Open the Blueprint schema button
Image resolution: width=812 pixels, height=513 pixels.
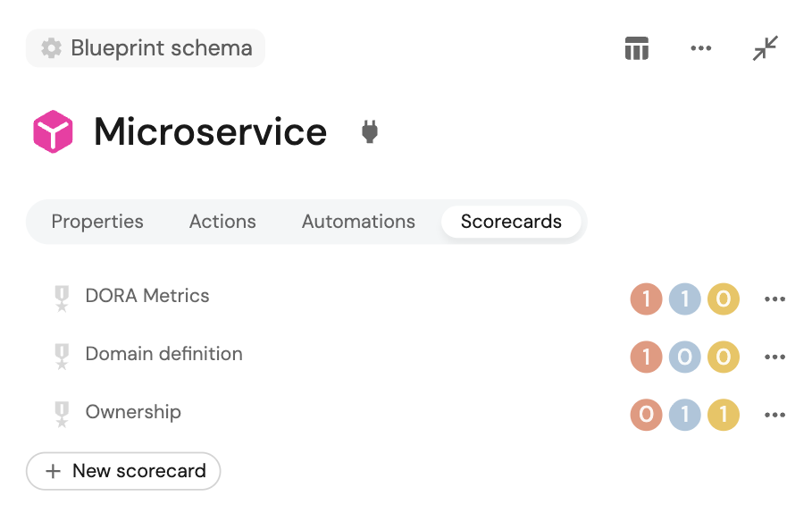point(146,48)
